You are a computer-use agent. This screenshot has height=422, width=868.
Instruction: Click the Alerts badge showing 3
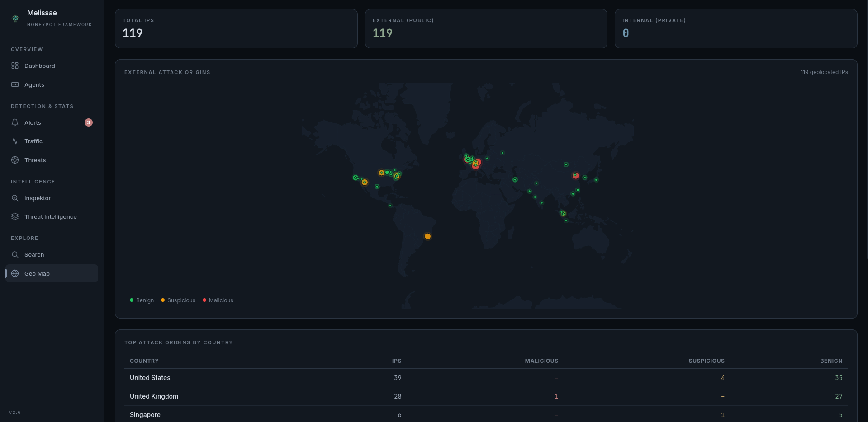[89, 122]
